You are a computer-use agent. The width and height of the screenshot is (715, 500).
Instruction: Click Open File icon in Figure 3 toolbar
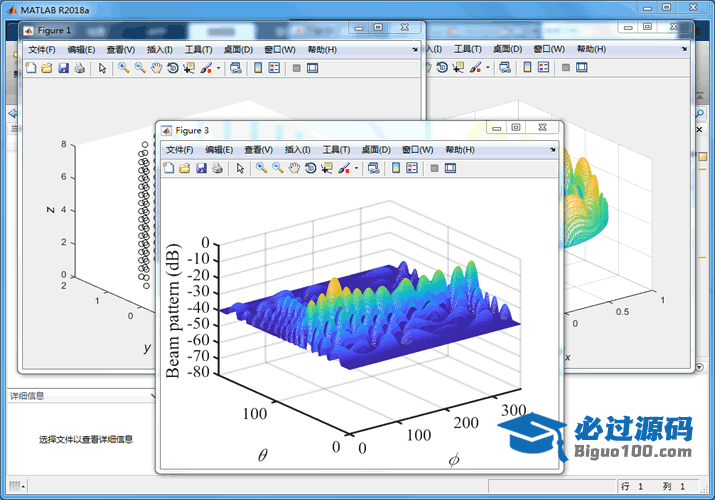click(x=185, y=168)
